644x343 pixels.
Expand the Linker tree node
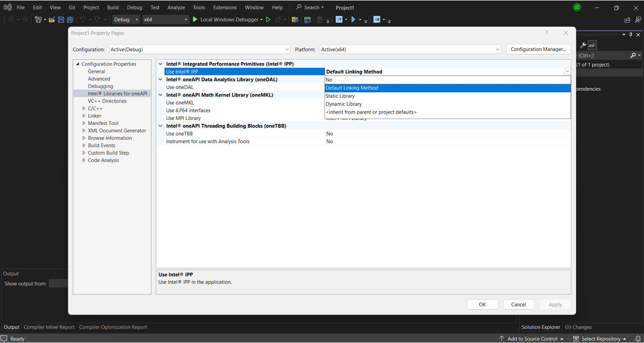(x=84, y=116)
